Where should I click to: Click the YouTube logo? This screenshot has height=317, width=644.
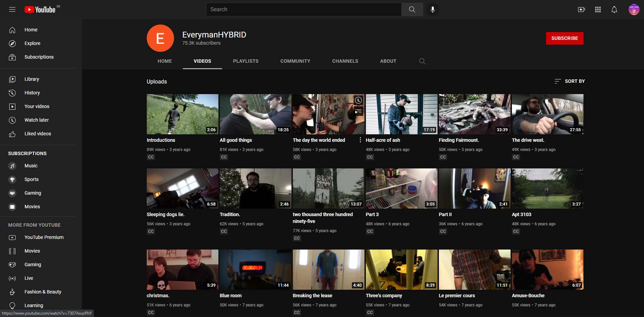pos(40,10)
